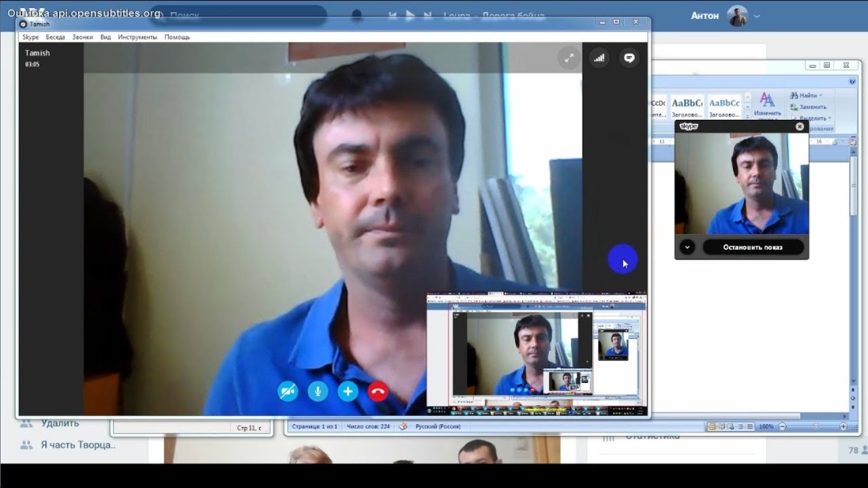Click next track in VK header player
The width and height of the screenshot is (868, 488).
click(x=427, y=16)
